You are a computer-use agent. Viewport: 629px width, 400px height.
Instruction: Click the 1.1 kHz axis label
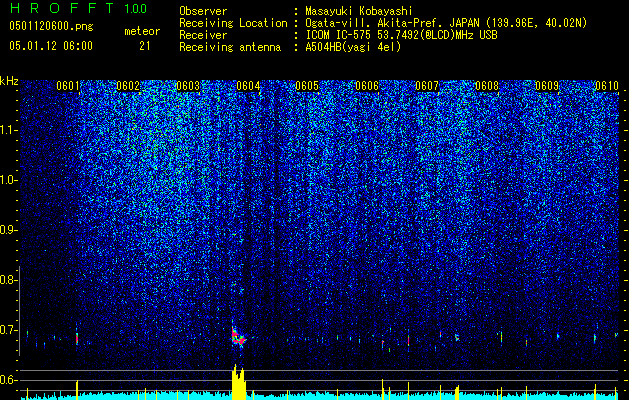9,130
